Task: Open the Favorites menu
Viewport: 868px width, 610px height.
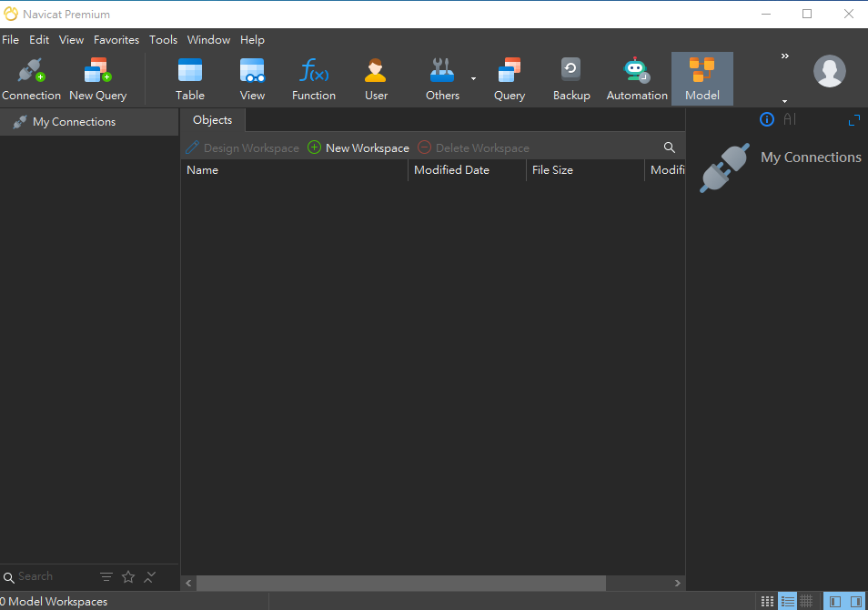Action: point(116,40)
